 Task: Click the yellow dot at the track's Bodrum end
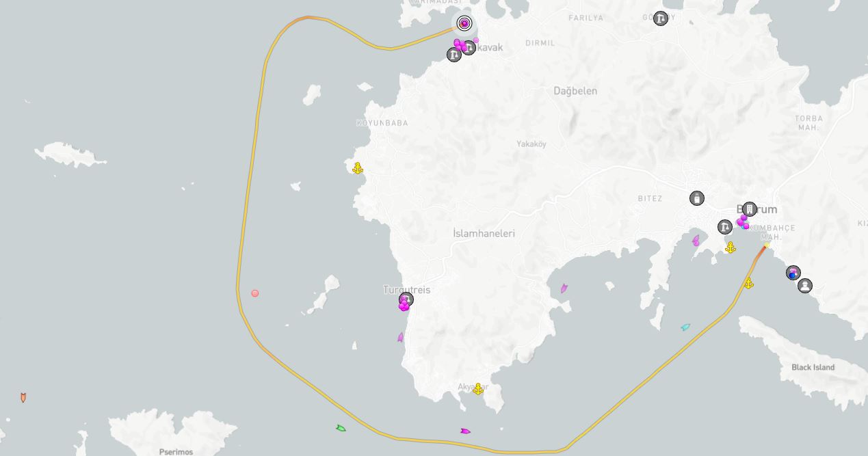[767, 245]
